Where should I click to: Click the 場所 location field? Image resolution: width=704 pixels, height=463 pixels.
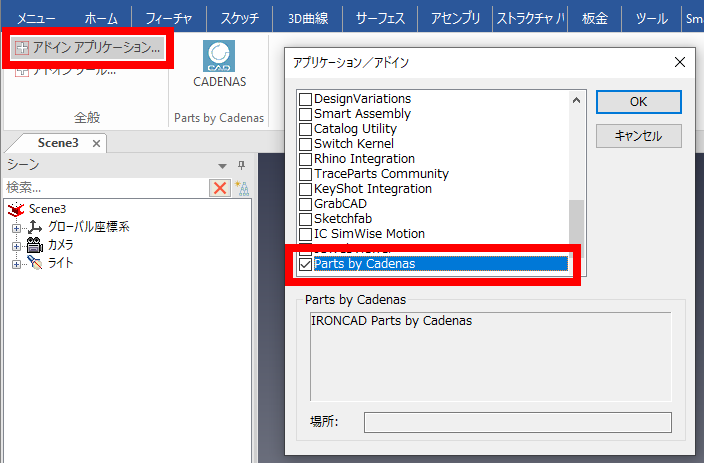pyautogui.click(x=518, y=423)
